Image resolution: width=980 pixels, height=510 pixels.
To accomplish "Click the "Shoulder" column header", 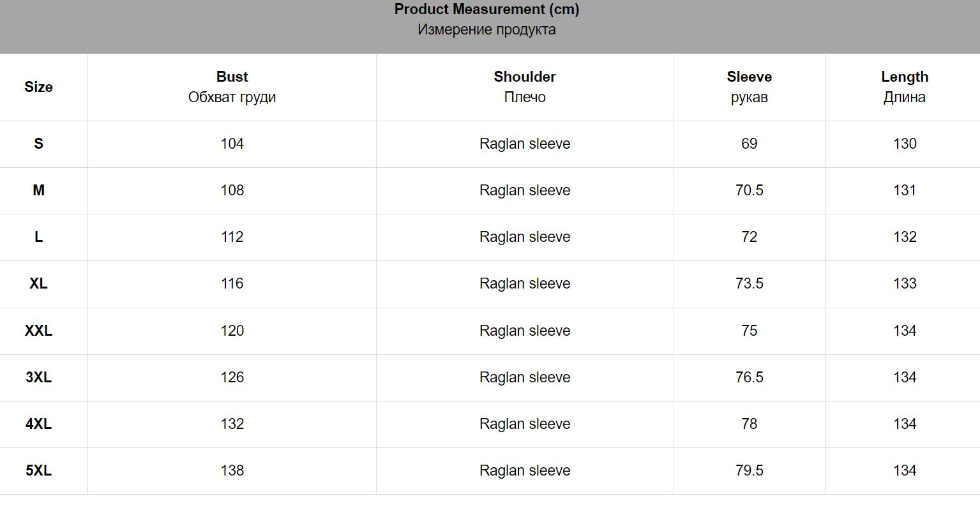I will click(x=524, y=77).
